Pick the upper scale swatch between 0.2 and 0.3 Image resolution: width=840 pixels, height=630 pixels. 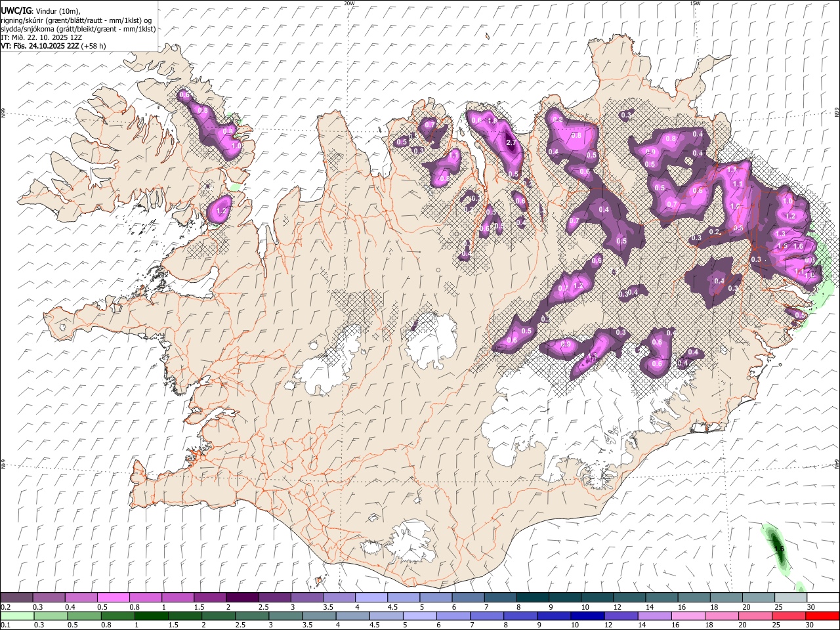16,598
